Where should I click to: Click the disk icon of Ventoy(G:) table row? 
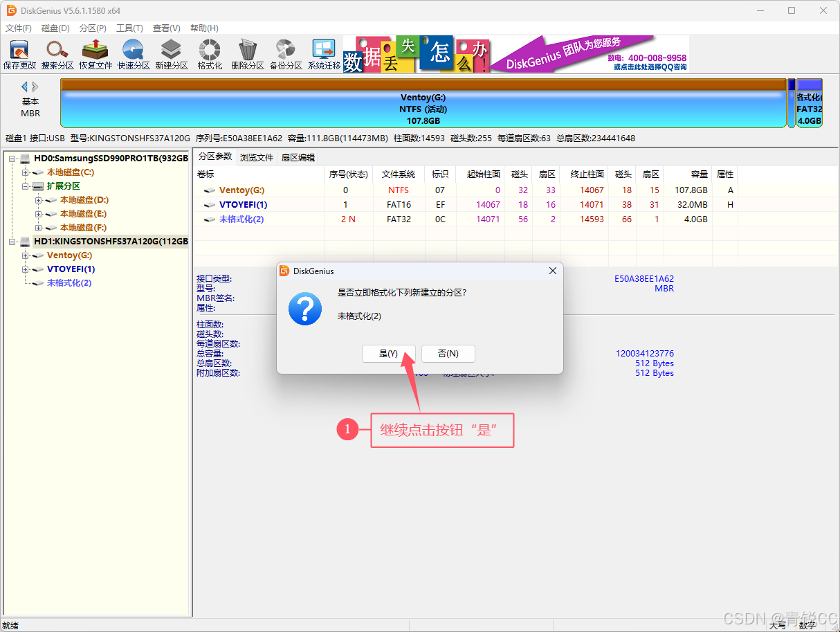point(210,190)
